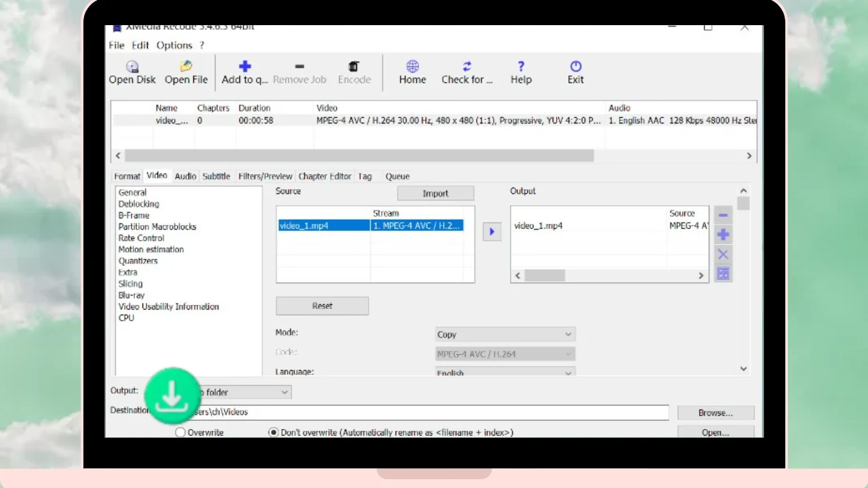Click the green download overlay icon
The image size is (868, 488).
click(172, 396)
